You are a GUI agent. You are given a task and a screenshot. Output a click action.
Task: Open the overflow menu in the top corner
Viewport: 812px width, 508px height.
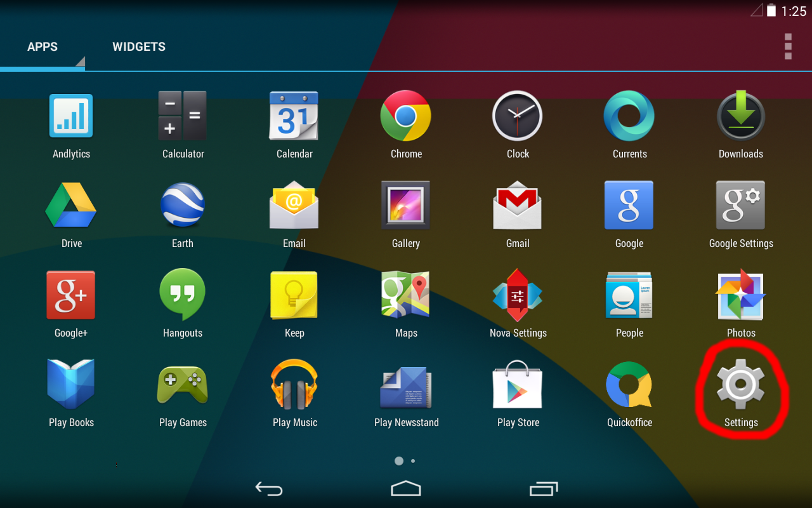(x=788, y=46)
